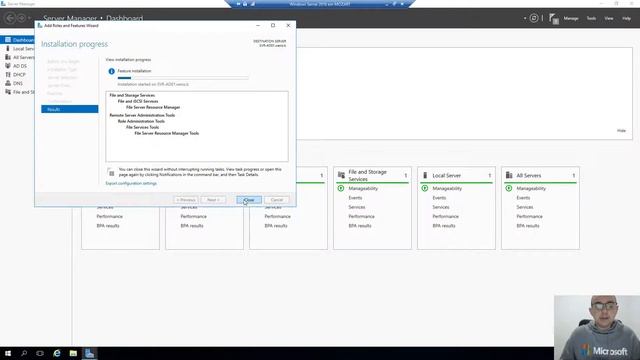The height and width of the screenshot is (360, 640).
Task: Open the Help menu
Action: 626,18
